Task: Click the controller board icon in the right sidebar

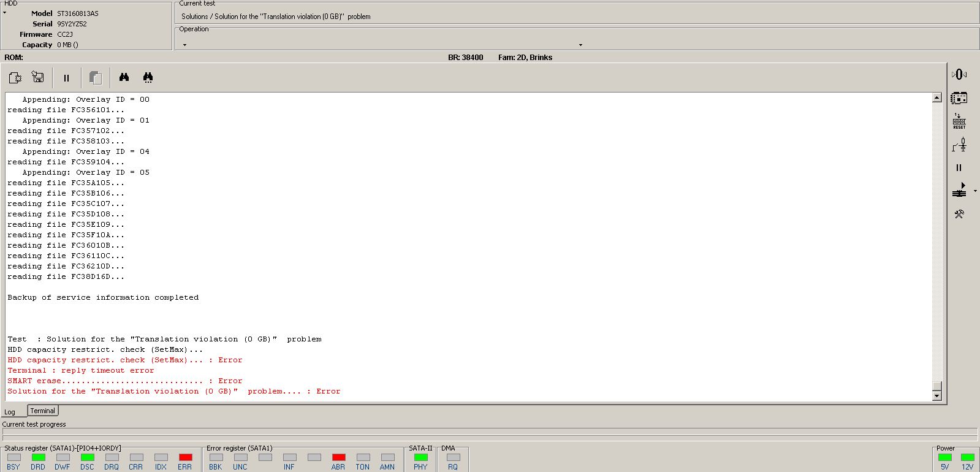Action: [x=959, y=97]
